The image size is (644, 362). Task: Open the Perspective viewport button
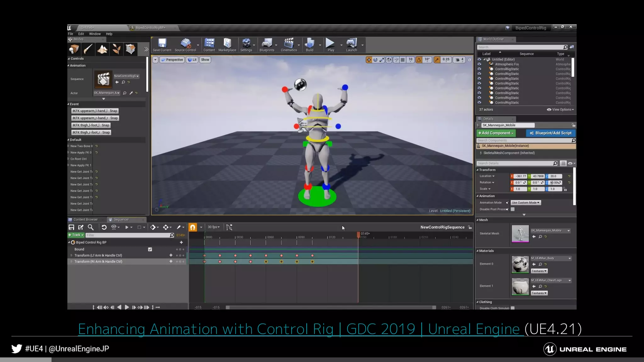point(172,60)
